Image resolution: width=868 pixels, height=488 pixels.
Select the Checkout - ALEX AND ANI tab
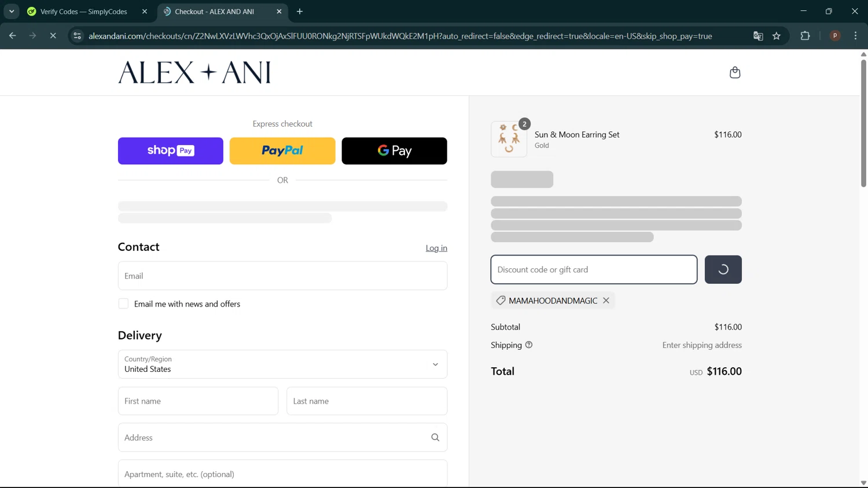point(222,12)
